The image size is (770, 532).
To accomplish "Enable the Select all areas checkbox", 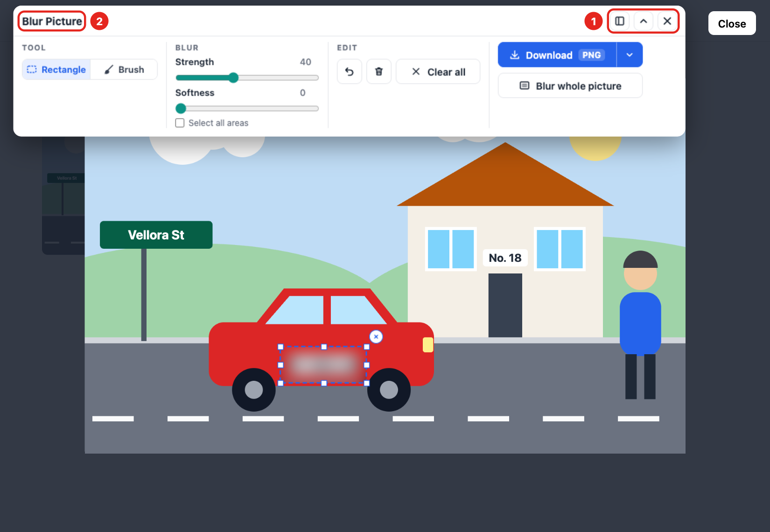I will (x=180, y=123).
